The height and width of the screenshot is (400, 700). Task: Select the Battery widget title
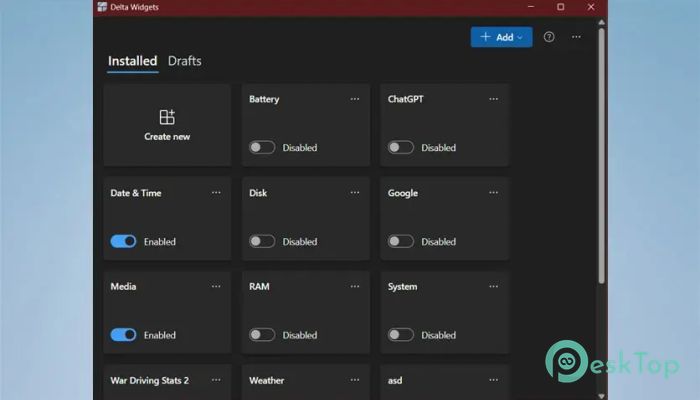pyautogui.click(x=264, y=99)
